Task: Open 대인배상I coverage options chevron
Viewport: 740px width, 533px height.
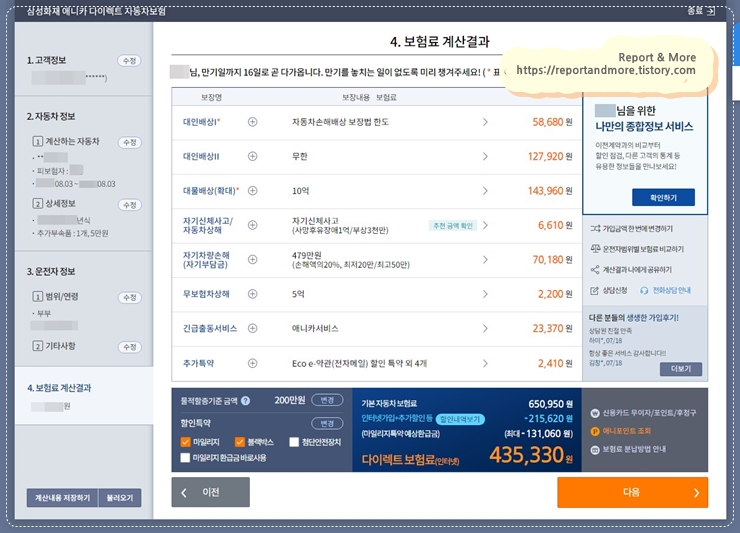Action: pos(485,122)
